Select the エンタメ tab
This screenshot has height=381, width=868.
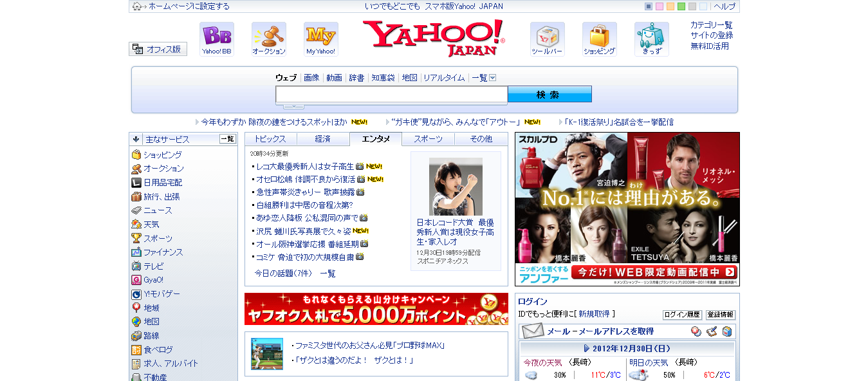coord(376,139)
